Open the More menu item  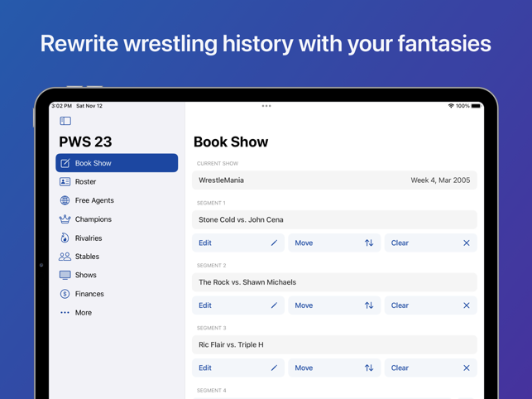click(117, 312)
